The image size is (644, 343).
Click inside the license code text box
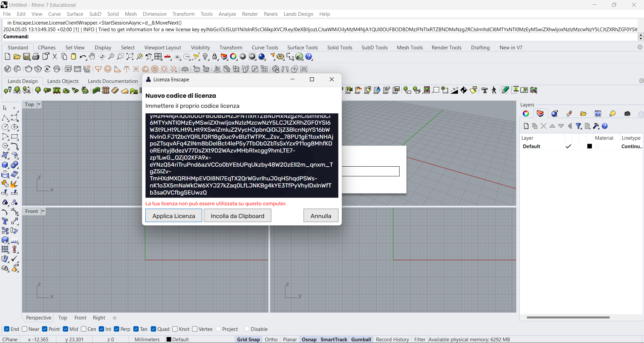click(x=242, y=155)
